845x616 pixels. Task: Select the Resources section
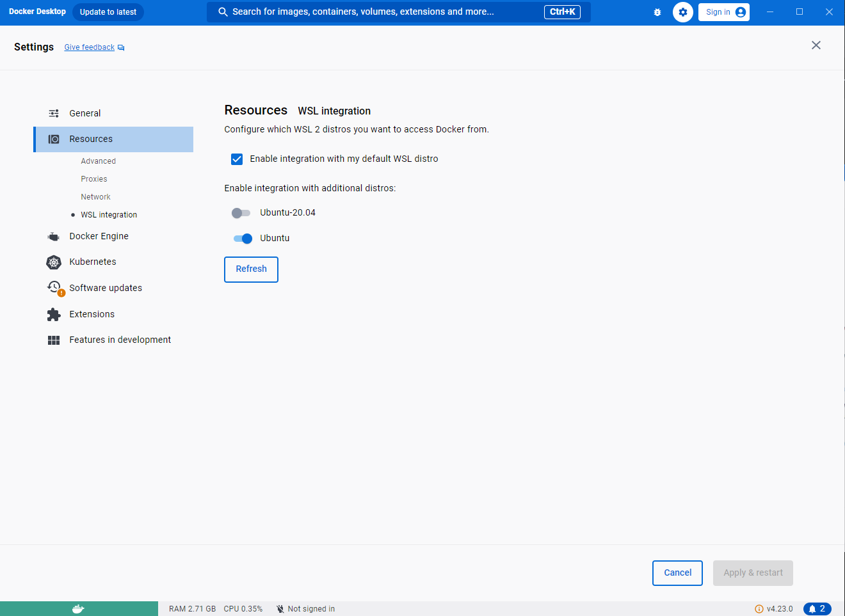[113, 139]
